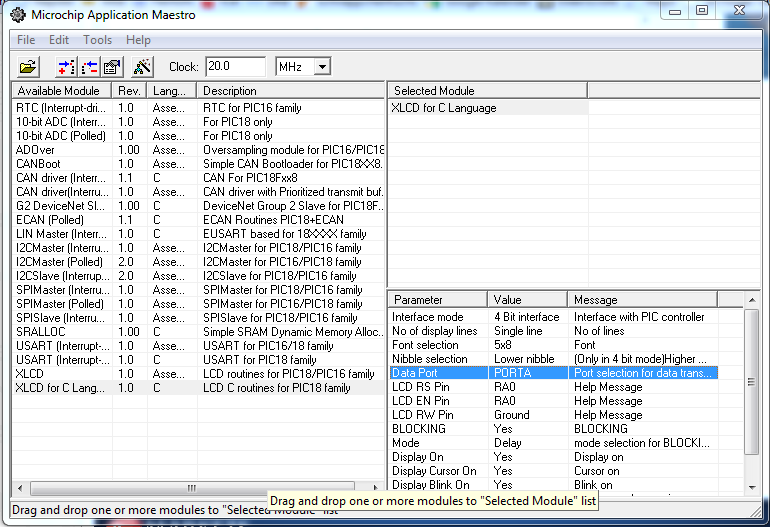
Task: Click the parameter list vertical scrollbar thumb
Action: [x=751, y=382]
